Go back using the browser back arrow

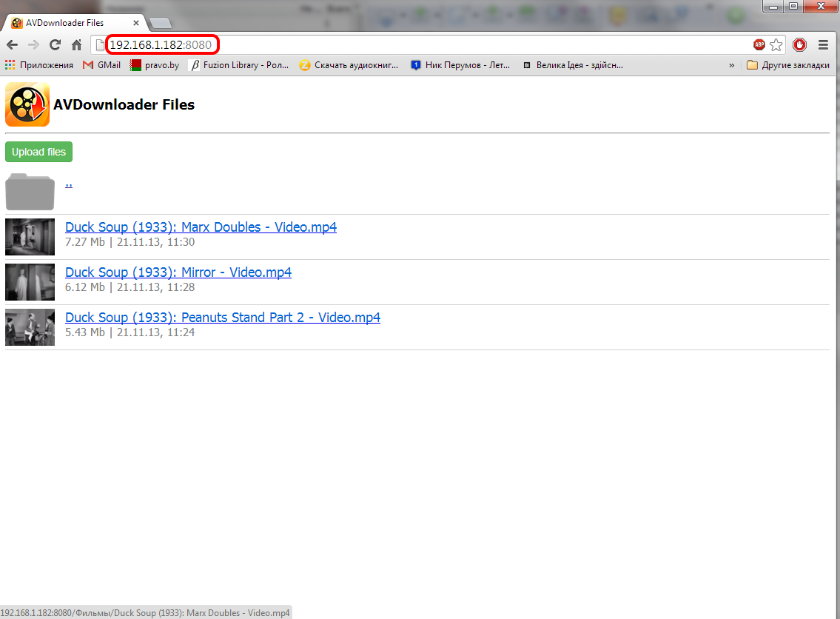[12, 45]
